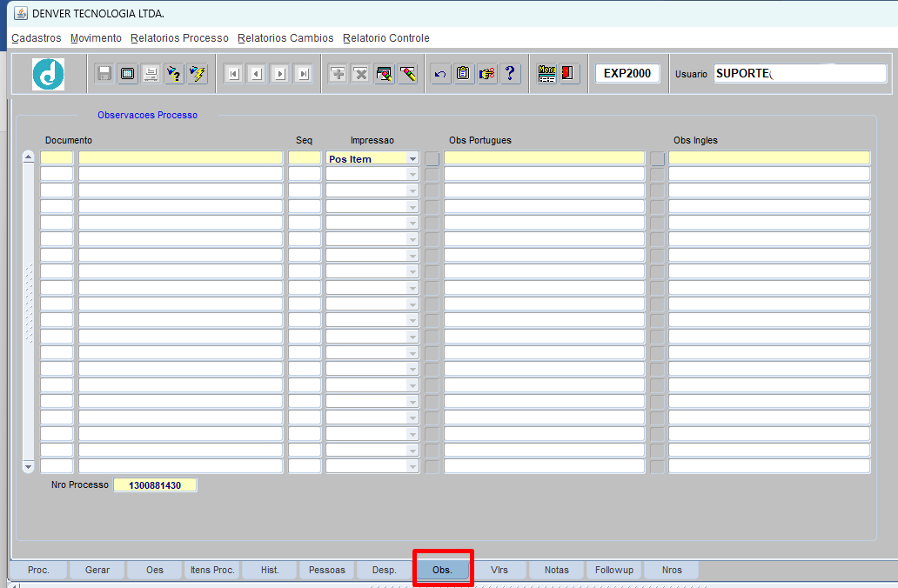Open the Cadastros menu
Screen dimensions: 898x588
tap(37, 38)
